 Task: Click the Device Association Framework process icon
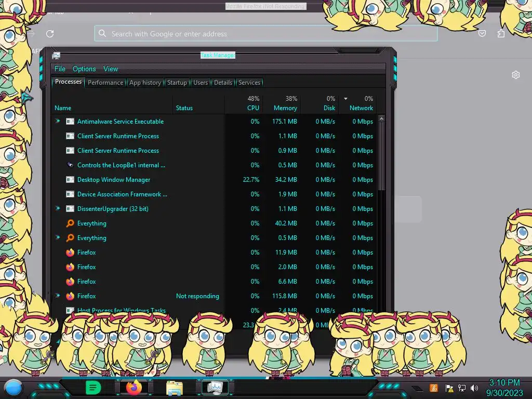pyautogui.click(x=70, y=194)
